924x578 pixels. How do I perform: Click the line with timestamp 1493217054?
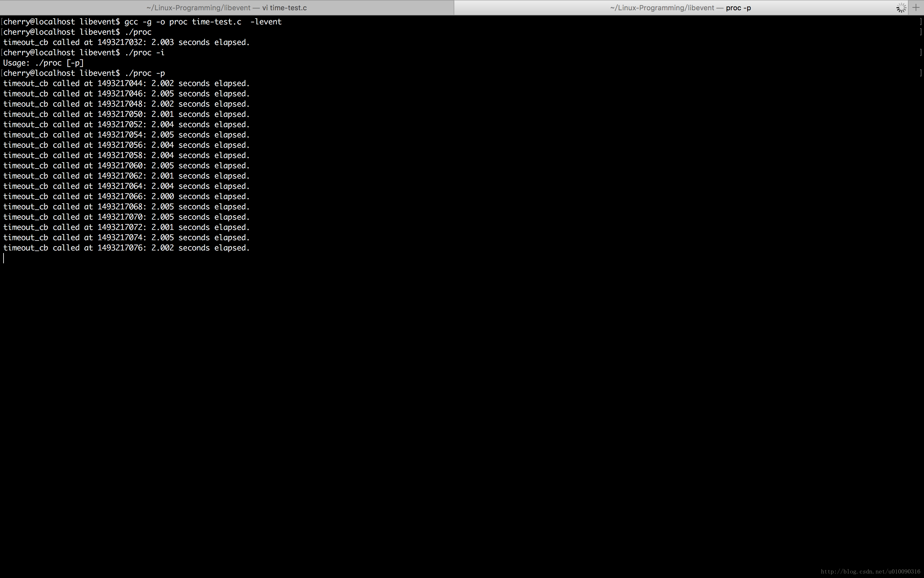[x=126, y=135]
